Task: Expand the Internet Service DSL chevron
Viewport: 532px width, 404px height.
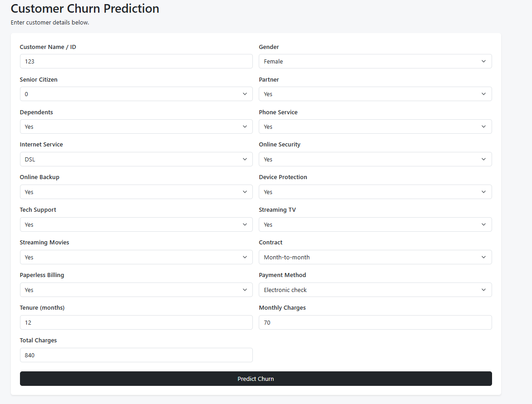Action: (245, 159)
